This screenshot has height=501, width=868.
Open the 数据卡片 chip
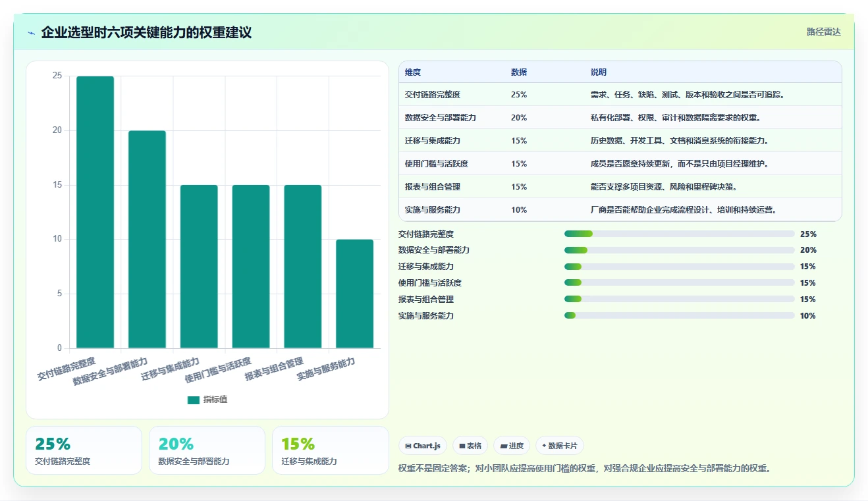point(559,446)
